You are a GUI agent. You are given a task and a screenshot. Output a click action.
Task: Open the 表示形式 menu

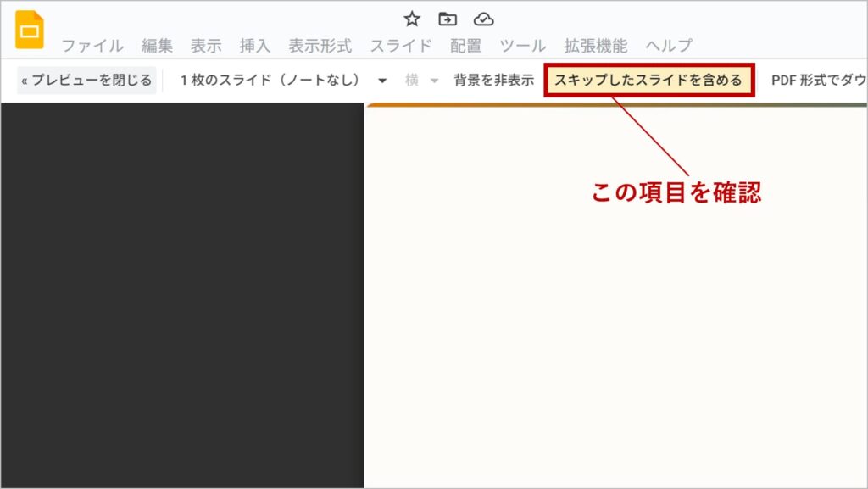pos(320,46)
